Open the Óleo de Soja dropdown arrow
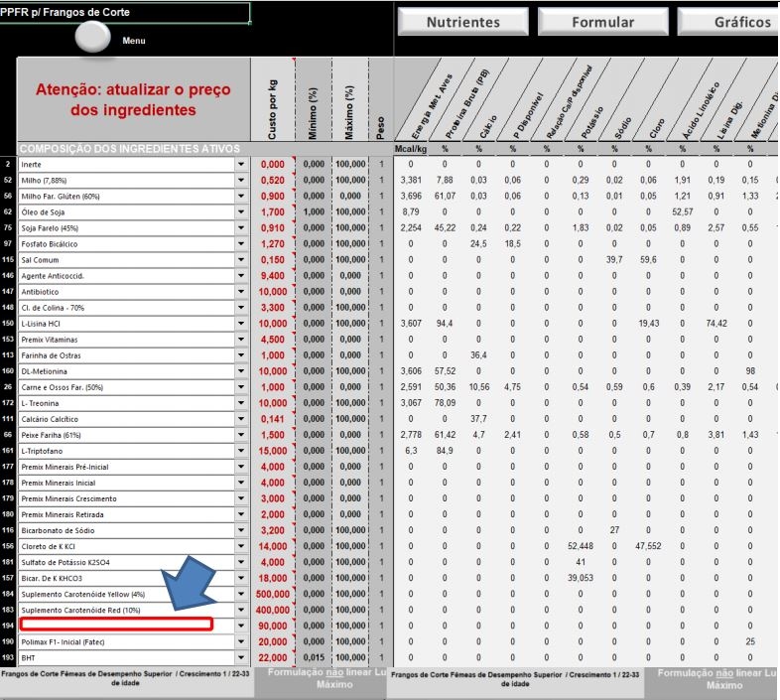Image resolution: width=780 pixels, height=700 pixels. 241,212
